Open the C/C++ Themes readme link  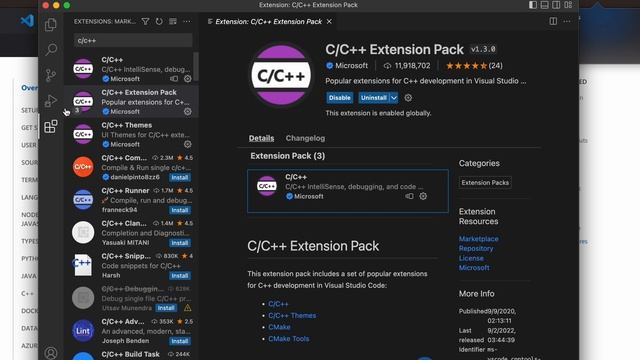coord(292,316)
